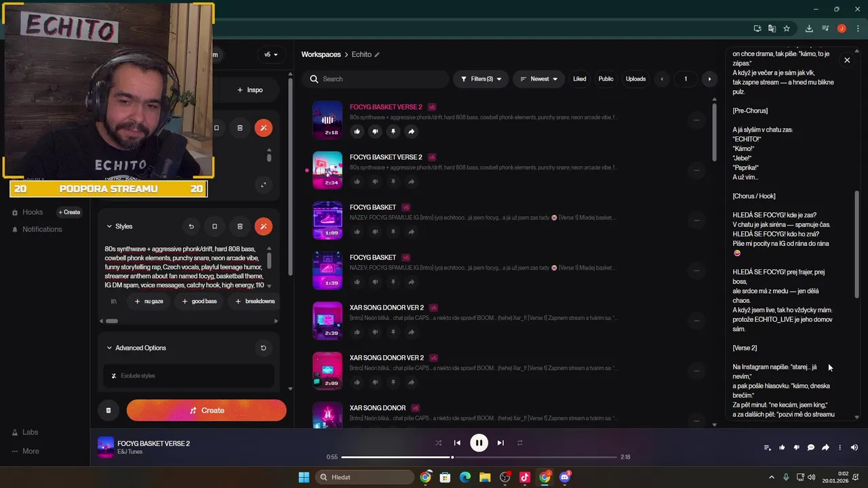Click the Exclude styles input

(189, 375)
